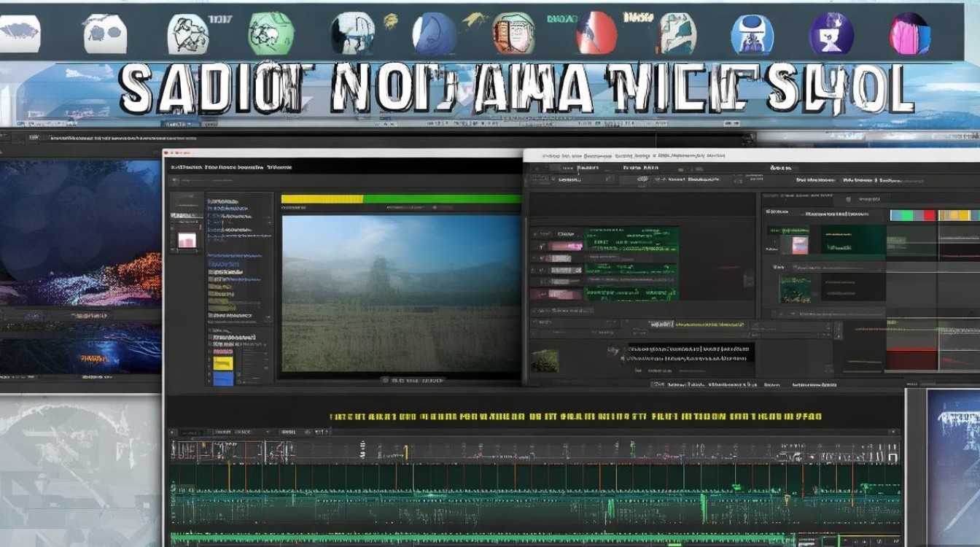Click the yellow color swatch in left panel
This screenshot has height=547, width=980.
[x=223, y=362]
